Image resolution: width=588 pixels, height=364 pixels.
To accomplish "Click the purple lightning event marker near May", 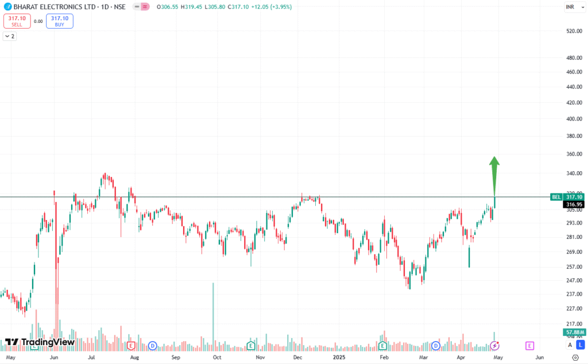I will 494,346.
